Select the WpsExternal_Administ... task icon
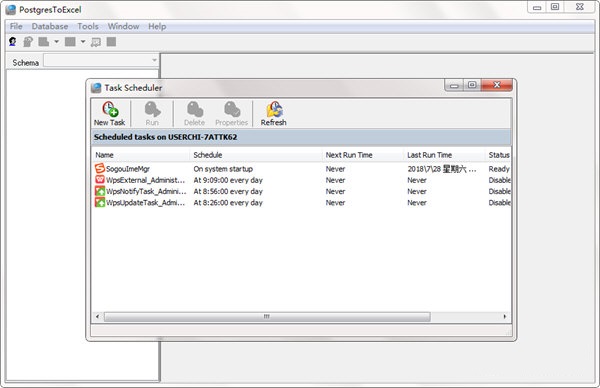Image resolution: width=600 pixels, height=388 pixels. [99, 180]
